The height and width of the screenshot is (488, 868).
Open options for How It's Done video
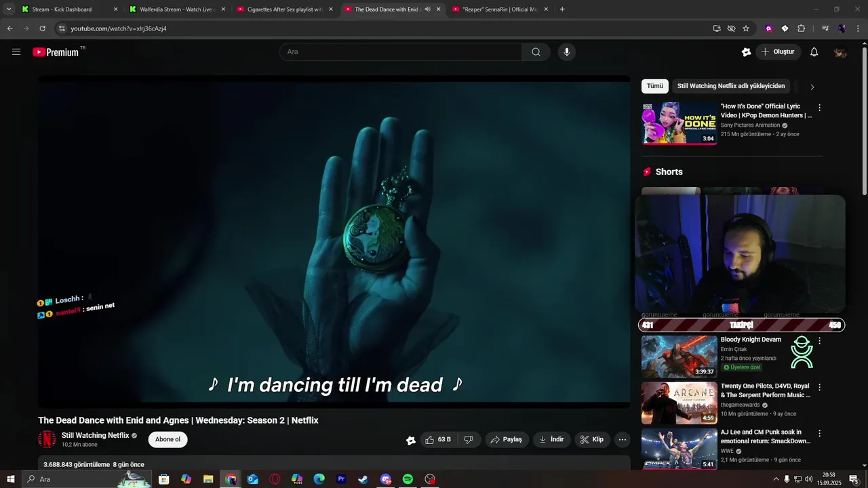click(x=819, y=108)
